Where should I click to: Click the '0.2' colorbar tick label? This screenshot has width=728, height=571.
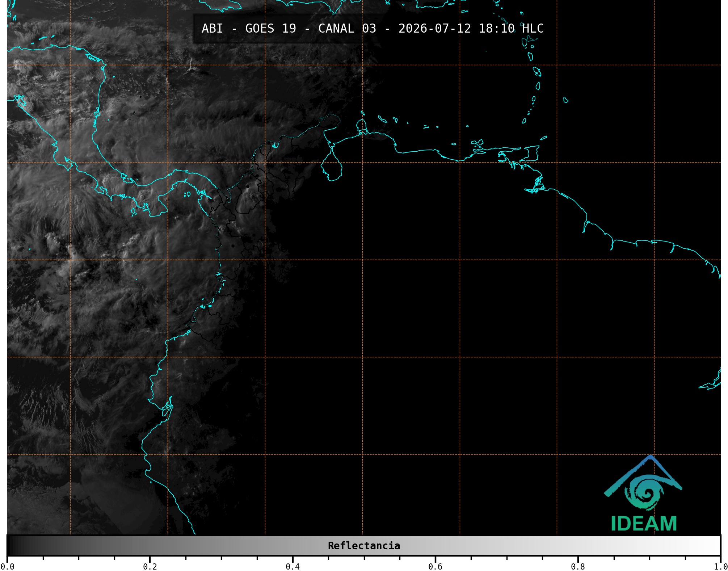(150, 566)
